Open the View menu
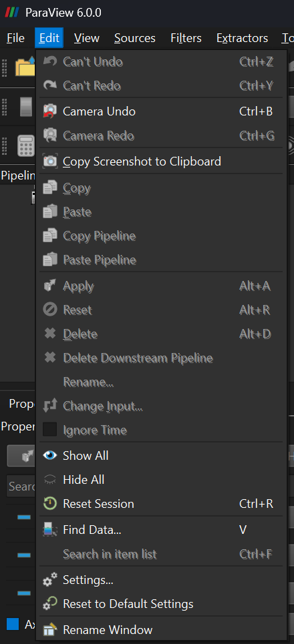 click(x=87, y=38)
